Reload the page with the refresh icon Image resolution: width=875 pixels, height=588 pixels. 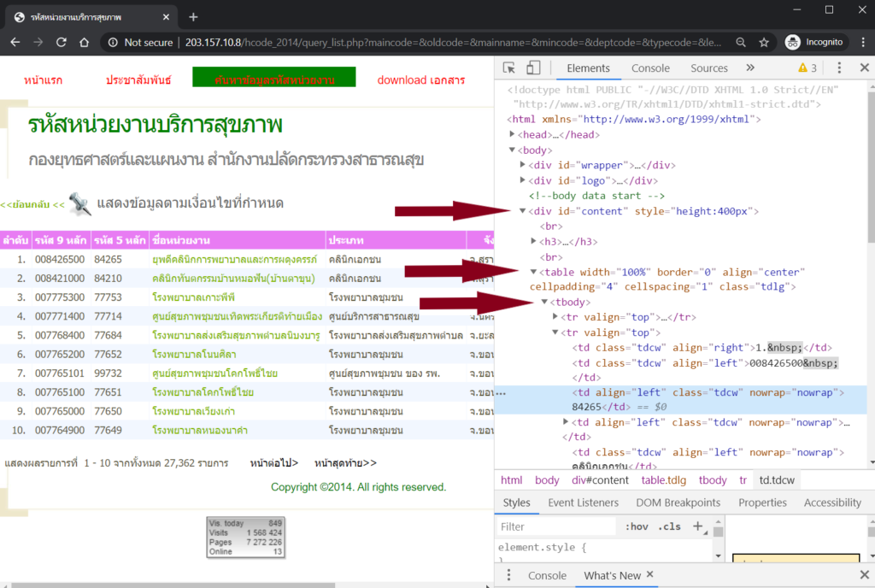point(62,42)
